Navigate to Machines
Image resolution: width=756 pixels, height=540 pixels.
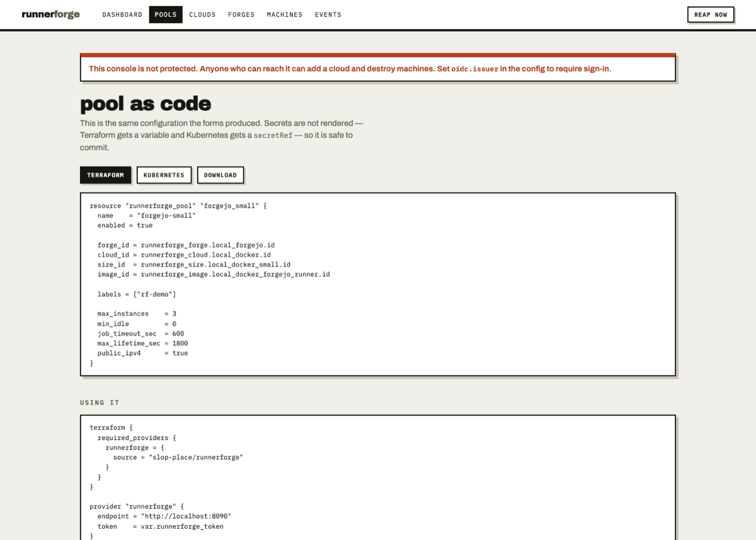[285, 14]
